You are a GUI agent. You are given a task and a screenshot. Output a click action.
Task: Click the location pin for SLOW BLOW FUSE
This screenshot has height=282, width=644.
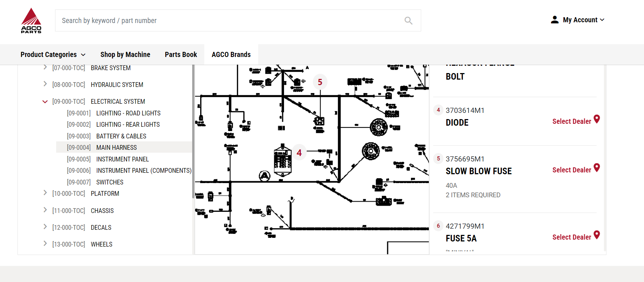(x=597, y=168)
